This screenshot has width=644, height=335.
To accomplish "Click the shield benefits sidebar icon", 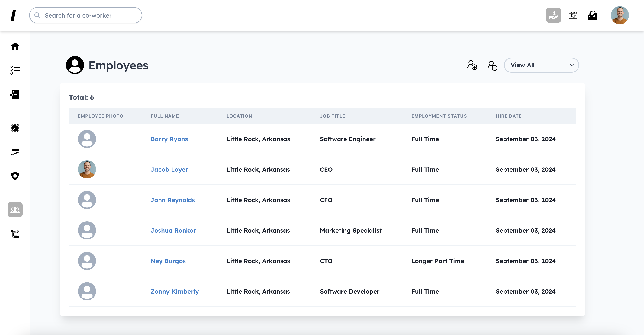I will click(15, 176).
